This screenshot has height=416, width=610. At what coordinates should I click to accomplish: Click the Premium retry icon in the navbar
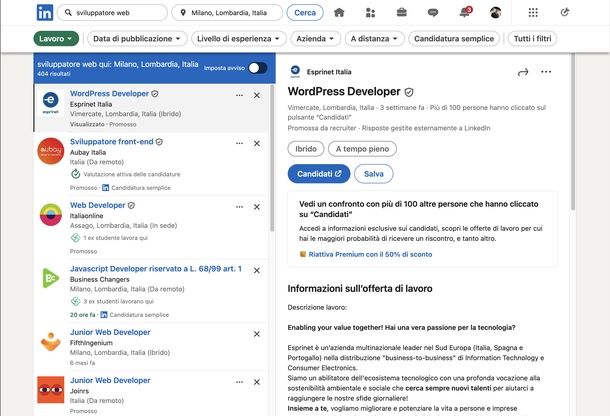point(564,12)
